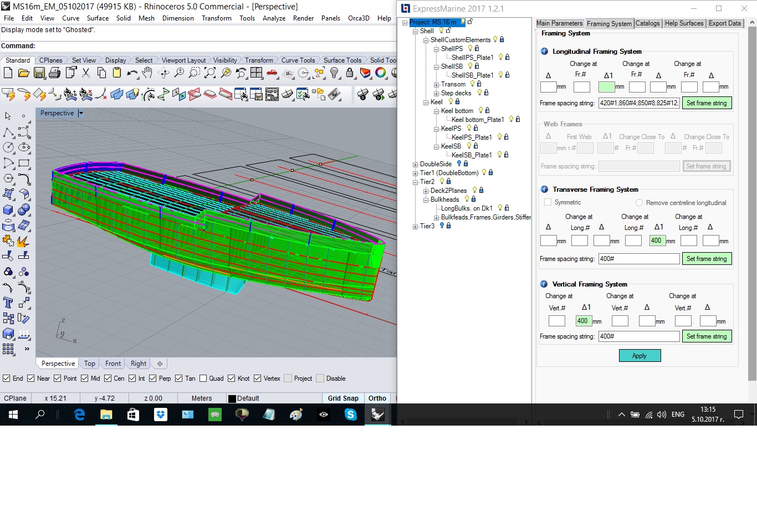Select the Pan hand tool icon
The image size is (757, 532).
coord(147,73)
